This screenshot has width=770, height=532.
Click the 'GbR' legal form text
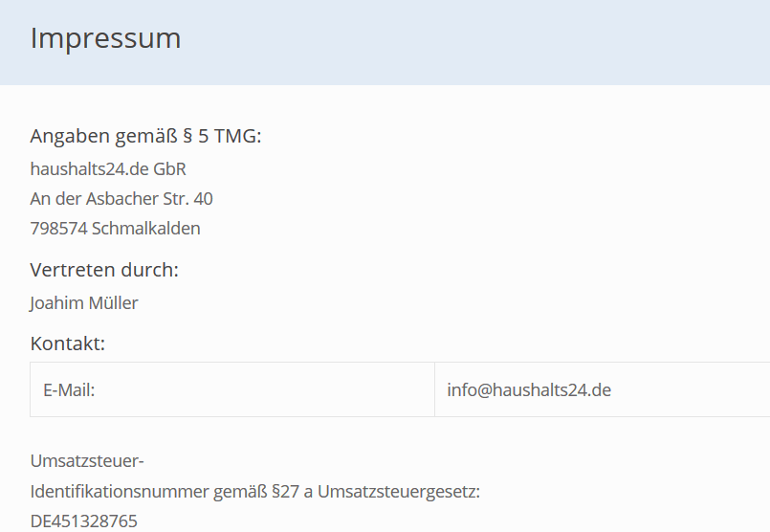tap(170, 169)
